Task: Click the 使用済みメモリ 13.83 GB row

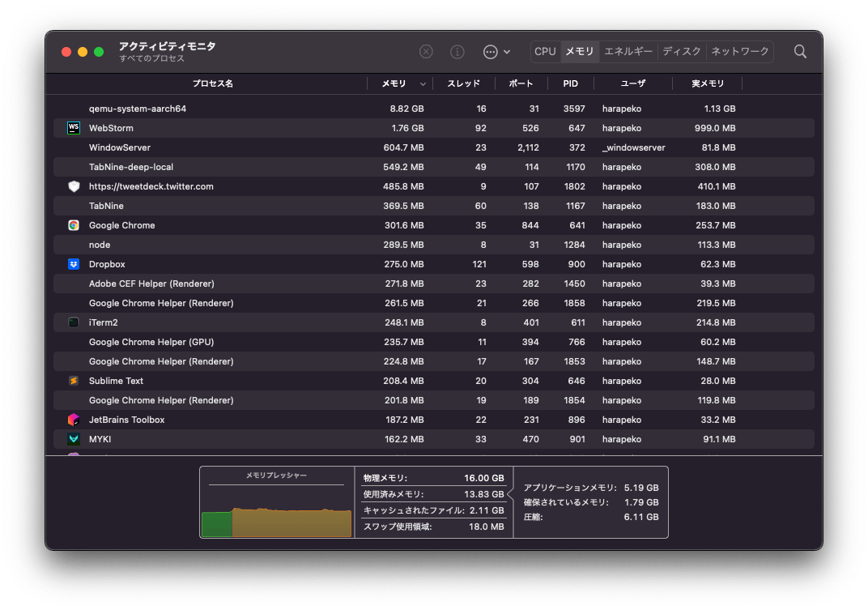Action: (x=433, y=493)
